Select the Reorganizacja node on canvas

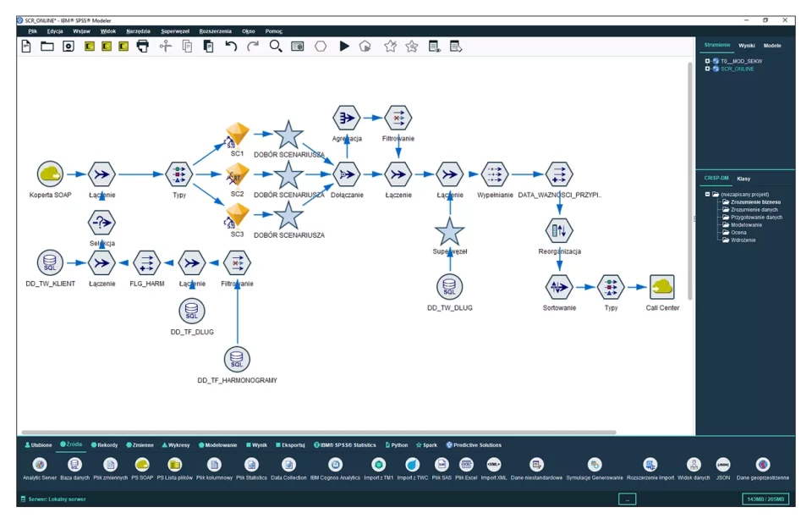click(559, 230)
